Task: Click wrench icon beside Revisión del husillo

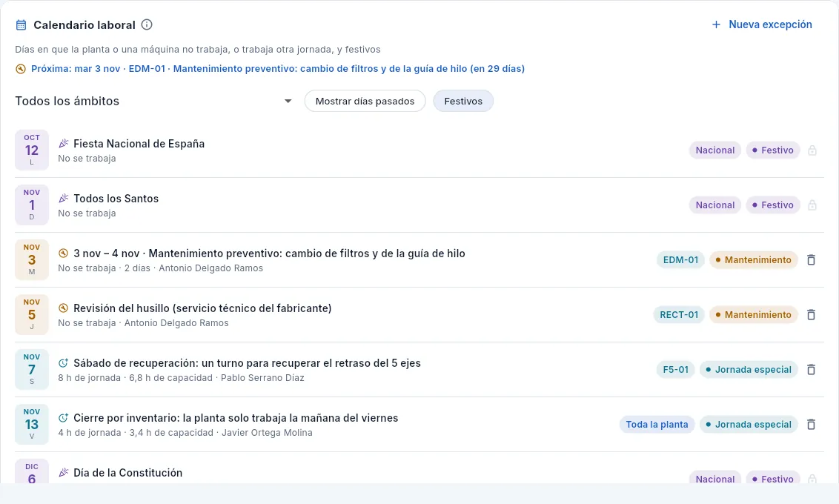Action: [63, 308]
